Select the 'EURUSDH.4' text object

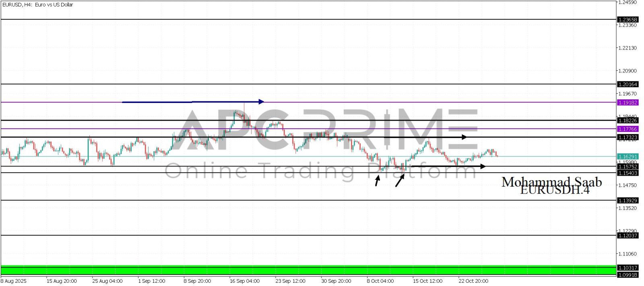[x=555, y=191]
